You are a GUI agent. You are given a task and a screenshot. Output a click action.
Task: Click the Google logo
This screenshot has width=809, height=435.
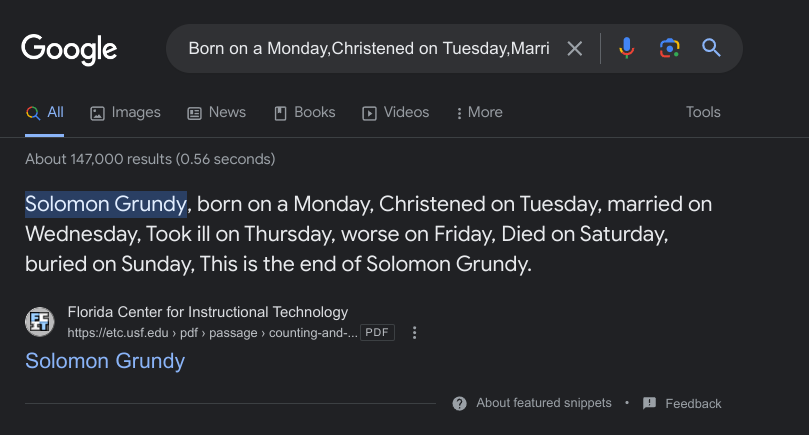coord(69,48)
